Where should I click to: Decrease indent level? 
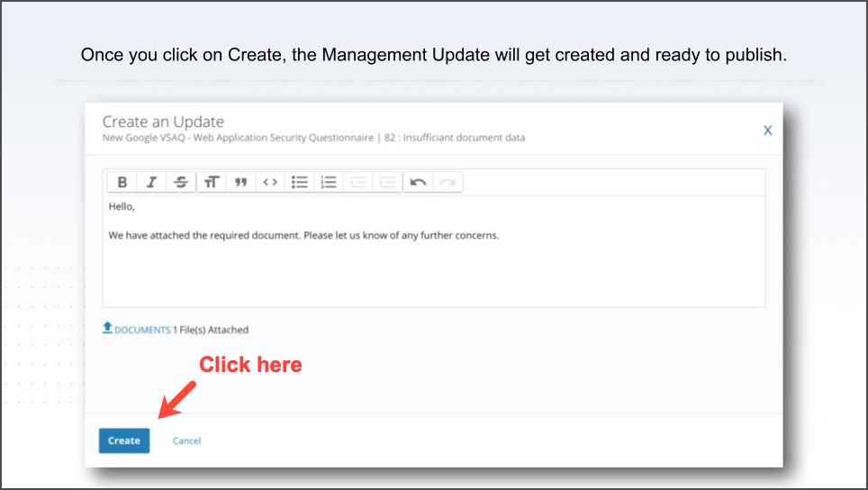click(x=358, y=182)
